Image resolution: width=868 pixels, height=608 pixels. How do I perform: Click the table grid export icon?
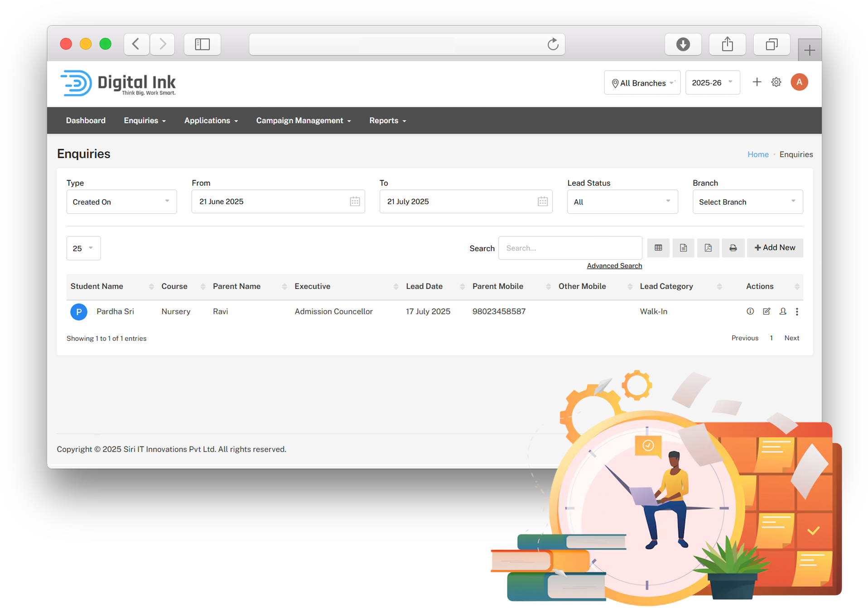point(658,248)
